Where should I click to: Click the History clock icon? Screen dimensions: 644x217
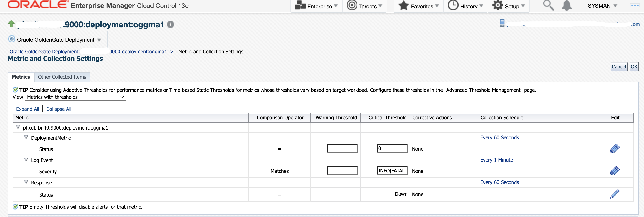click(453, 5)
